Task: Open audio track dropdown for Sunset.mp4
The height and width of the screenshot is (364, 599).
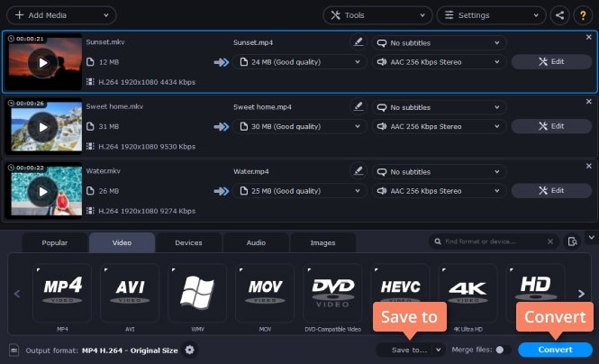Action: tap(439, 62)
